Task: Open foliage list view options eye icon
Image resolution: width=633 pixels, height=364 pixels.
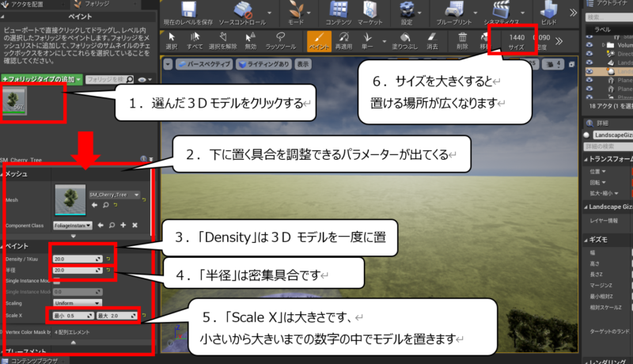Action: coord(144,79)
